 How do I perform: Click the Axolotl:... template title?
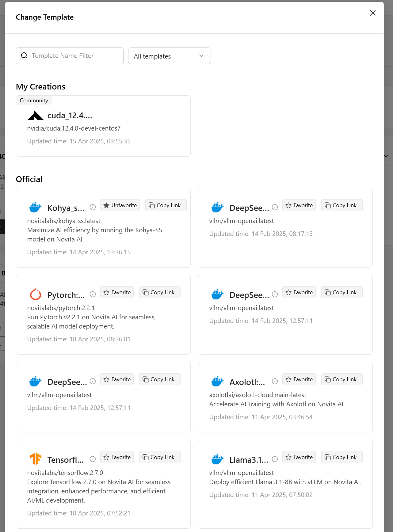tap(247, 382)
